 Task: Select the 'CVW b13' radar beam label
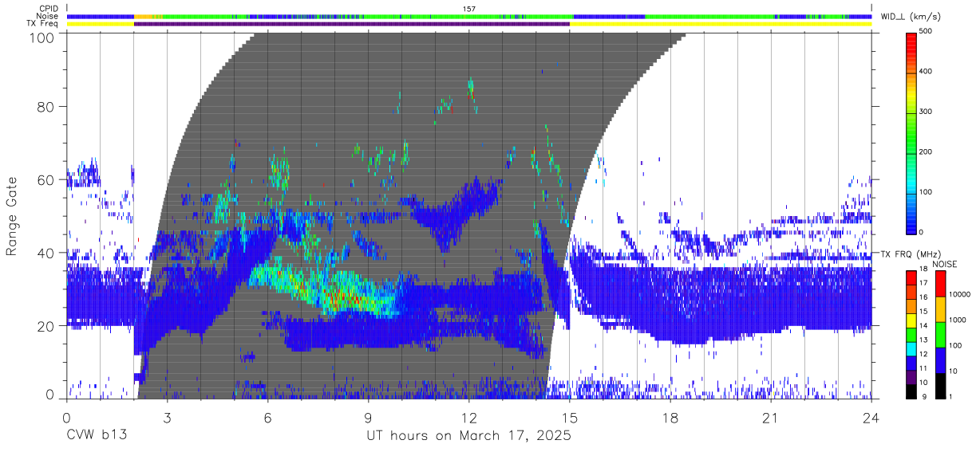(96, 436)
